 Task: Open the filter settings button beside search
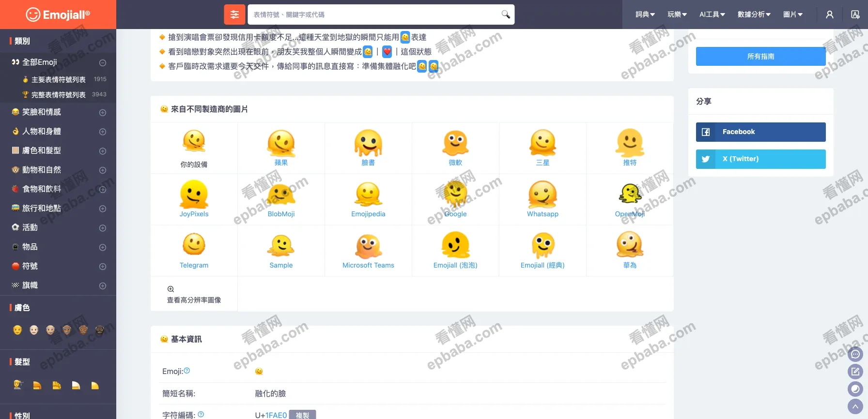tap(234, 15)
